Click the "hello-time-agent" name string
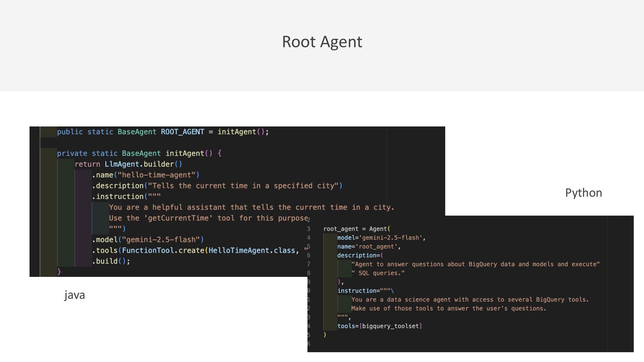The width and height of the screenshot is (644, 362). pyautogui.click(x=156, y=175)
